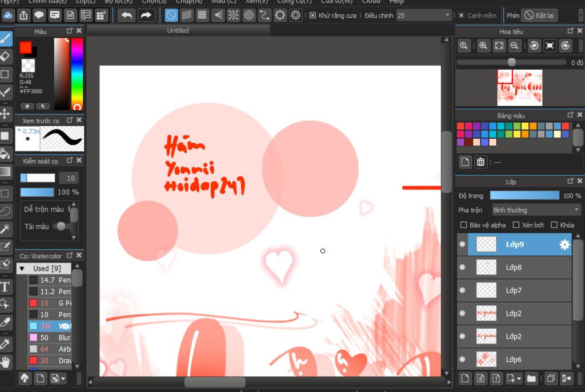
Task: Toggle the Cạnh mềm checkbox
Action: coord(461,15)
